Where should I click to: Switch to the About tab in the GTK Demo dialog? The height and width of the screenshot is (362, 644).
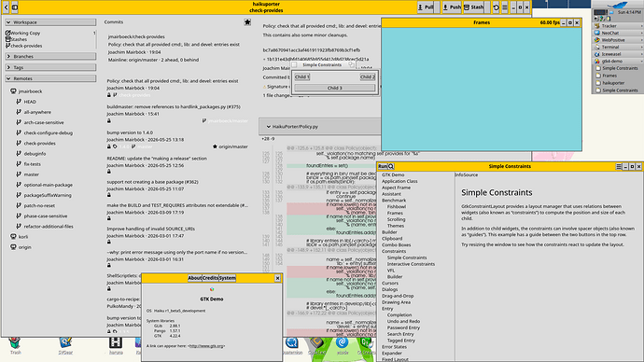pyautogui.click(x=195, y=278)
